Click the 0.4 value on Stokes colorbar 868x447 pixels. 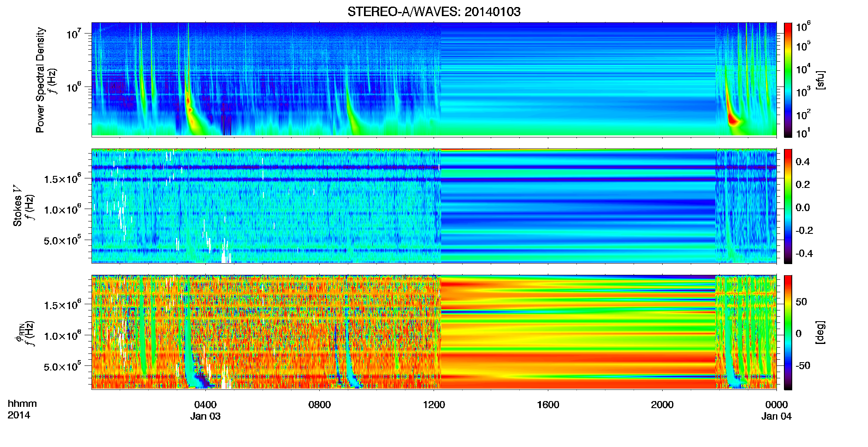[x=803, y=162]
